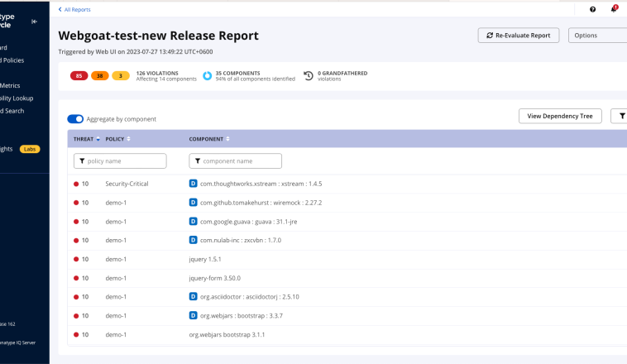Viewport: 627px width, 364px height.
Task: Open the help question mark icon
Action: (x=592, y=9)
